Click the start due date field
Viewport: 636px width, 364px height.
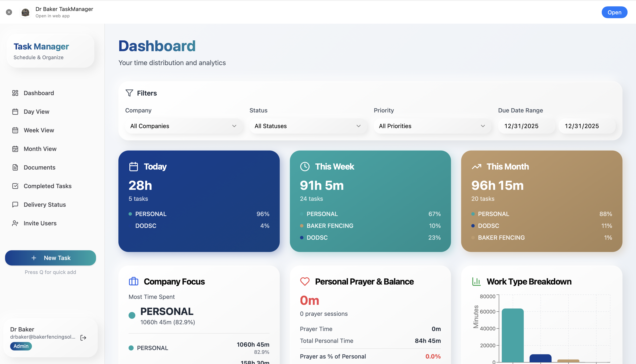pos(526,126)
